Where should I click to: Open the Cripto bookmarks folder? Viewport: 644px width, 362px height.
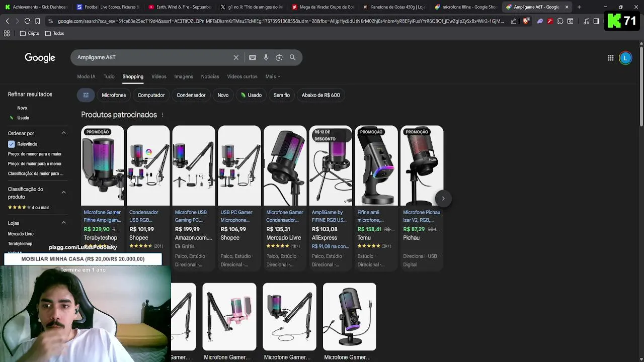(30, 33)
